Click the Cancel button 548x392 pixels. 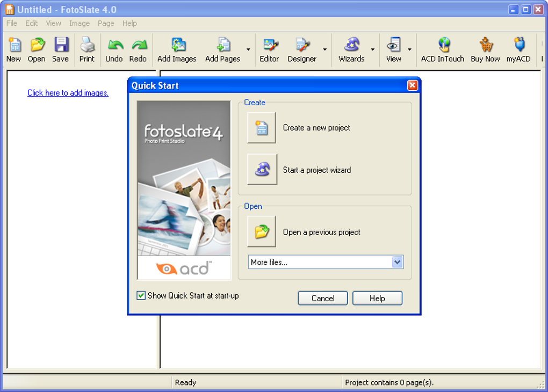[x=322, y=298]
